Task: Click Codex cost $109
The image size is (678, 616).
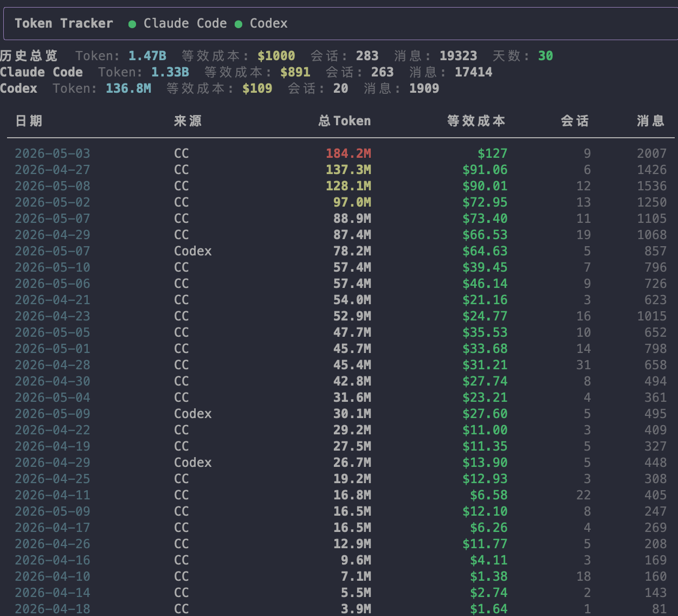Action: pos(257,88)
